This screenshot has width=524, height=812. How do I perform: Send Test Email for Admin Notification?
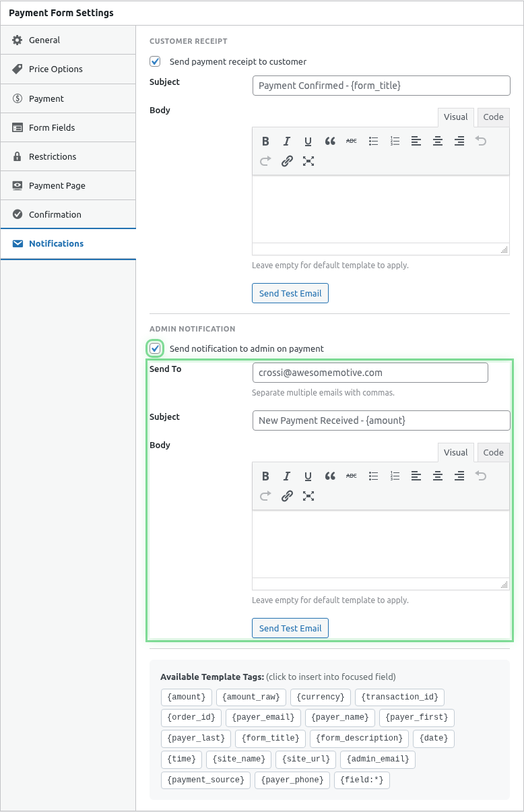tap(290, 628)
